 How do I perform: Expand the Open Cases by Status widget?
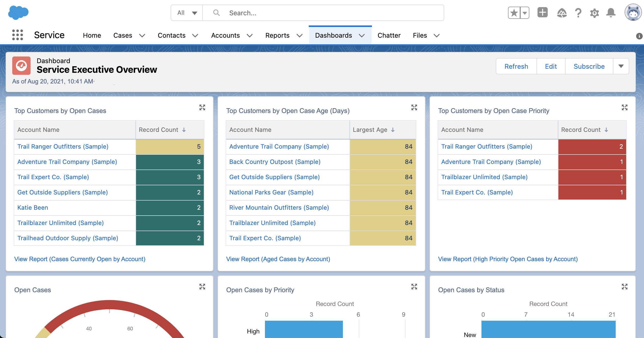pos(624,287)
